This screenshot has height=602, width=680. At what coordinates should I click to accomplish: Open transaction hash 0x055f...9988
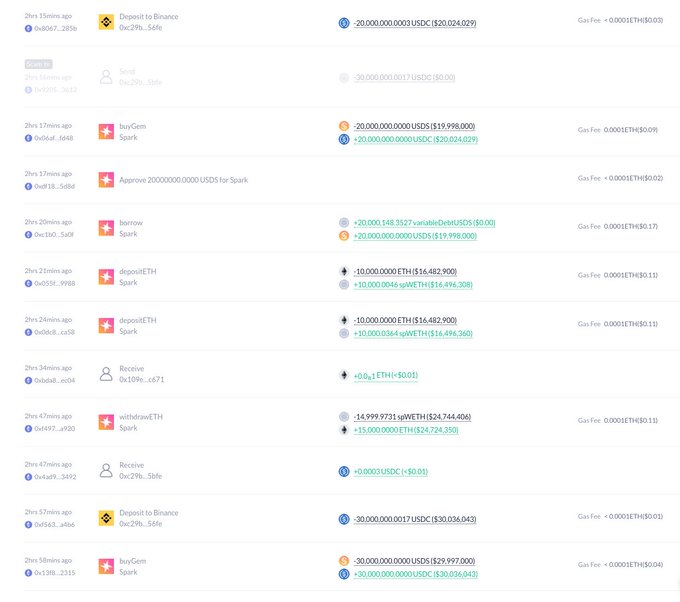pos(55,283)
